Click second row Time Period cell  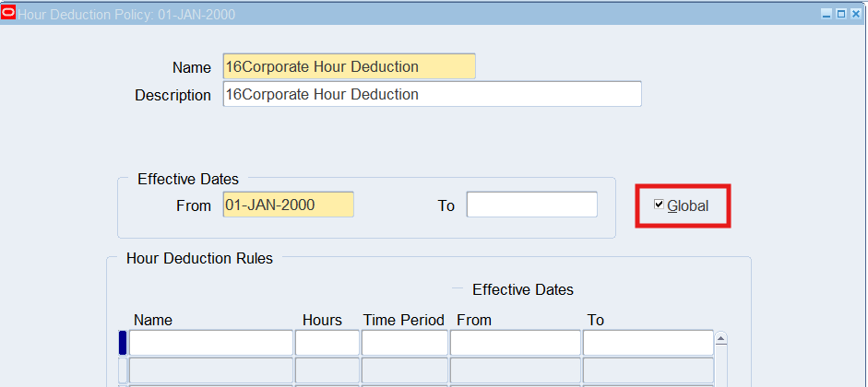404,370
